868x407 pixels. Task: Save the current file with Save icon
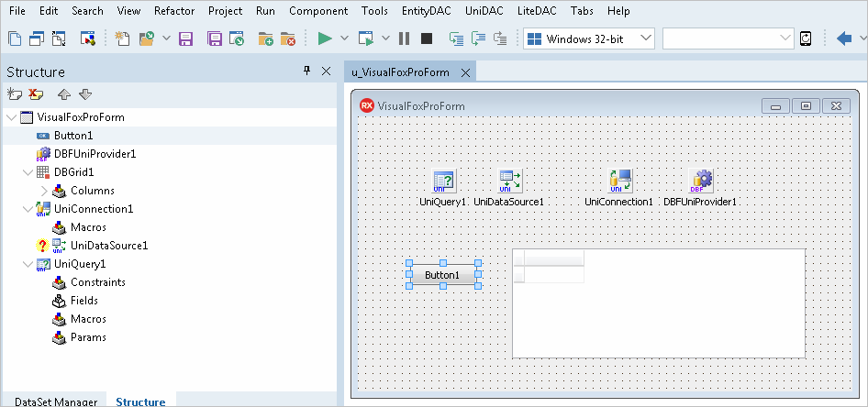pyautogui.click(x=185, y=38)
